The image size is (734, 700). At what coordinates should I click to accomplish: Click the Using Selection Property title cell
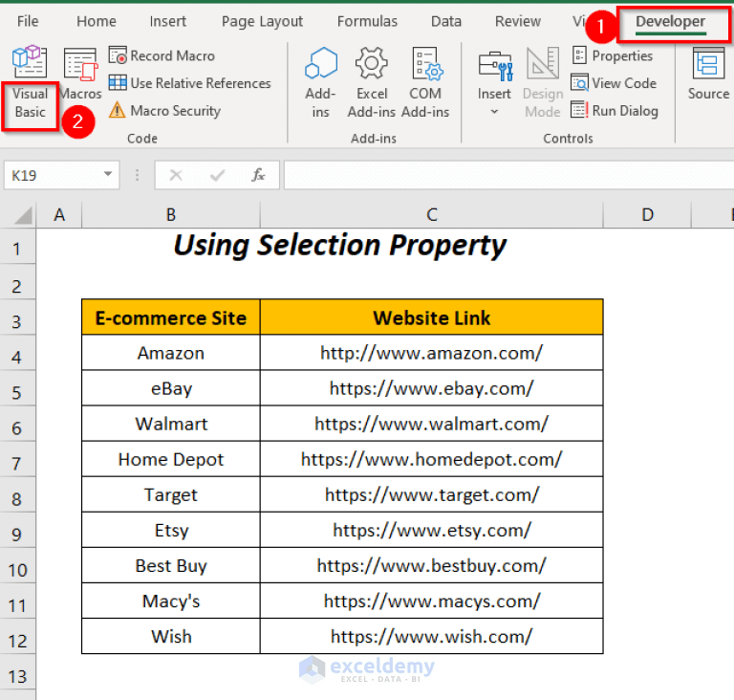tap(340, 246)
